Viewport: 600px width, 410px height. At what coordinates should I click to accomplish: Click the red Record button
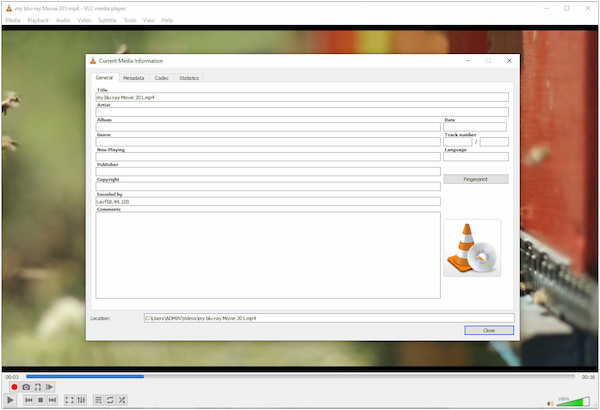14,387
